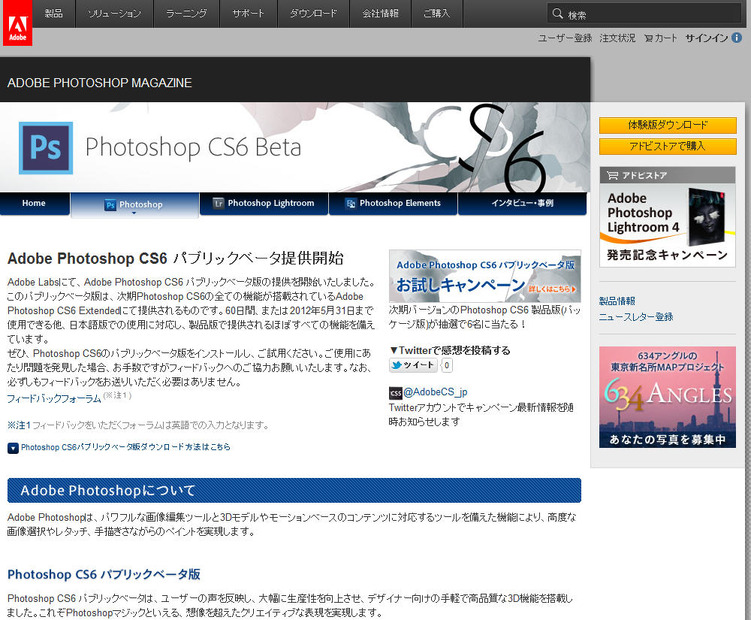This screenshot has height=620, width=751.
Task: Open the @AdobeCS_jp Twitter link
Action: point(435,392)
